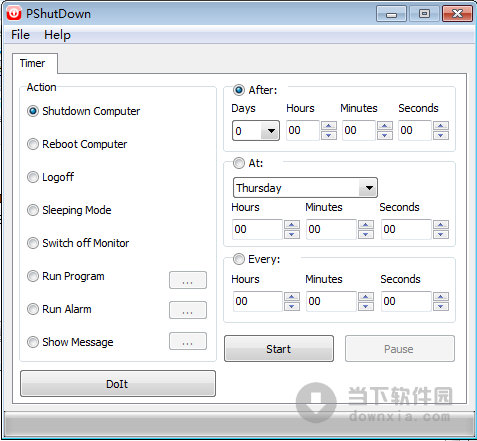Increase Every Minutes with up arrow
This screenshot has height=441, width=477.
pos(366,297)
